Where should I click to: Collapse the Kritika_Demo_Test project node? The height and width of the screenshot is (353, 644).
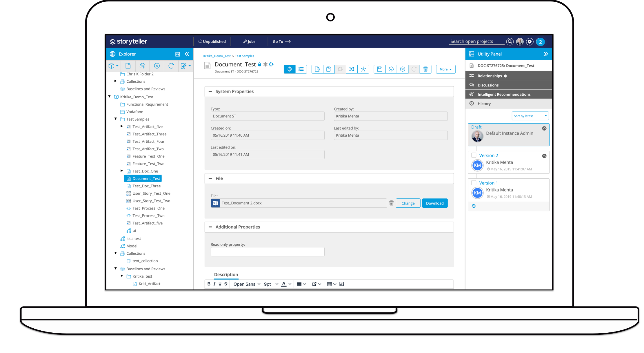click(110, 97)
